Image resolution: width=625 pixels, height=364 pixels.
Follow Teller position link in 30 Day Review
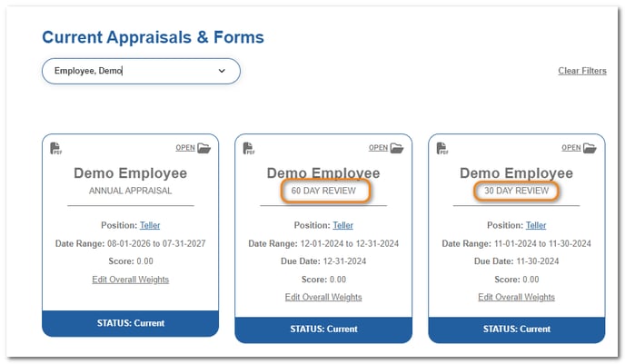536,225
